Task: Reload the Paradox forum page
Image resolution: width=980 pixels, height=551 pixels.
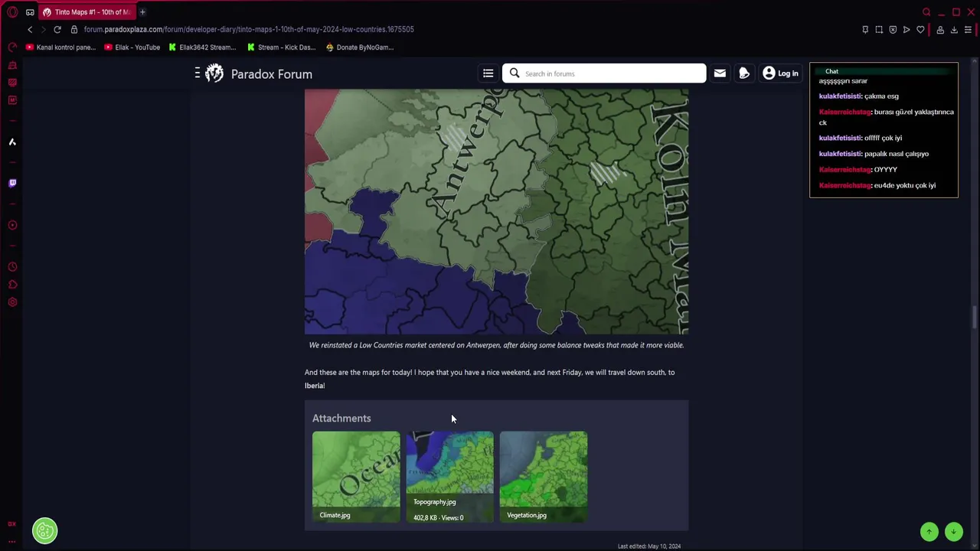Action: pos(57,29)
